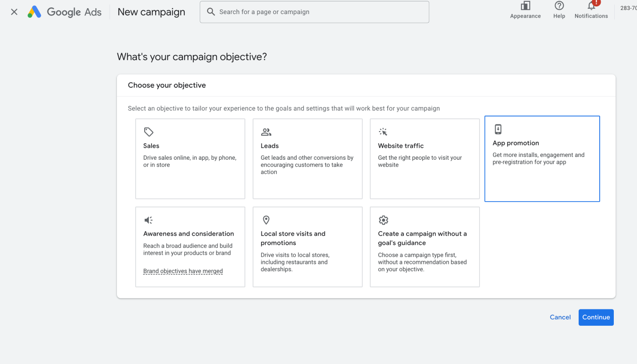The width and height of the screenshot is (637, 364).
Task: Open the Help question mark icon
Action: point(559,5)
